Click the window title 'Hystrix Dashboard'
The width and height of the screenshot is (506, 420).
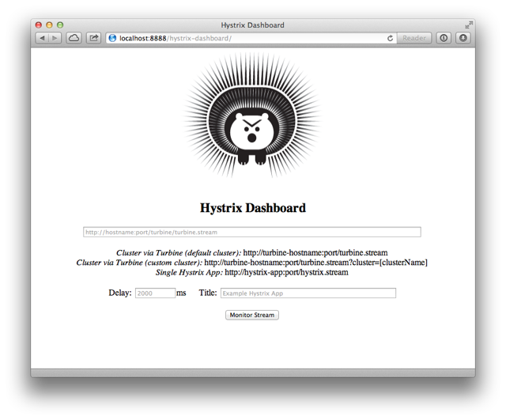(252, 25)
